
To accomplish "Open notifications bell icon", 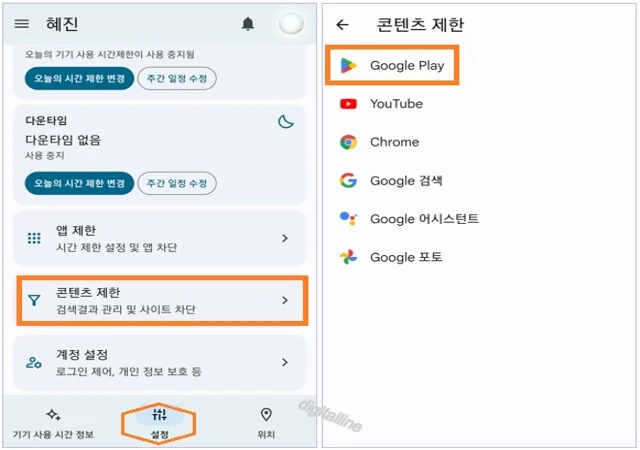I will coord(248,24).
